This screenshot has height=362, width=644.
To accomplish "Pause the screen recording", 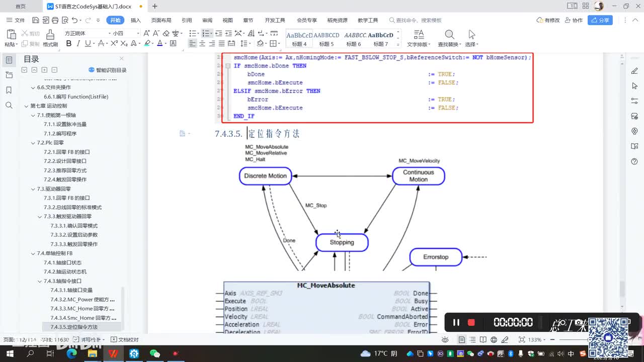I will 456,322.
